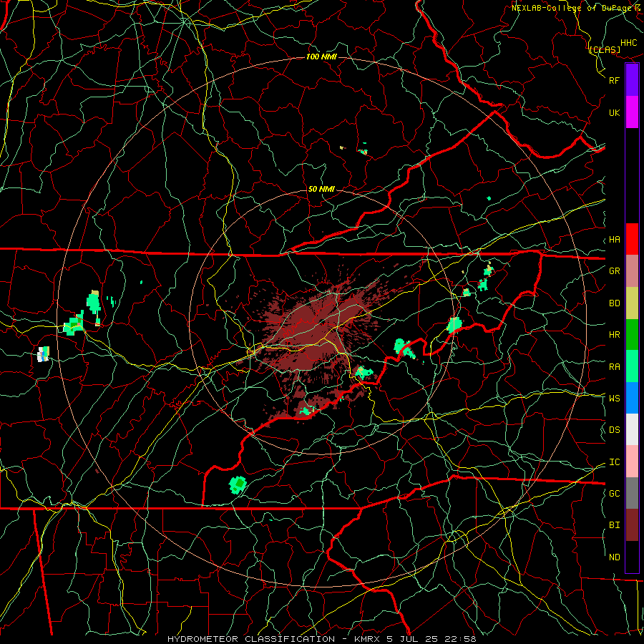Click the RA legend label text
644x644 pixels.
614,367
